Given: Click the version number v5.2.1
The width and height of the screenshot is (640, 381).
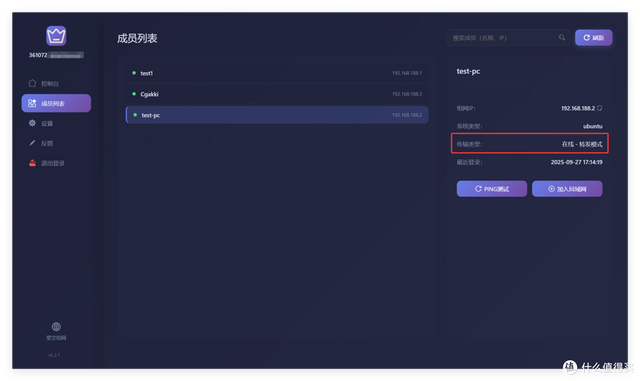Looking at the screenshot, I should (54, 355).
